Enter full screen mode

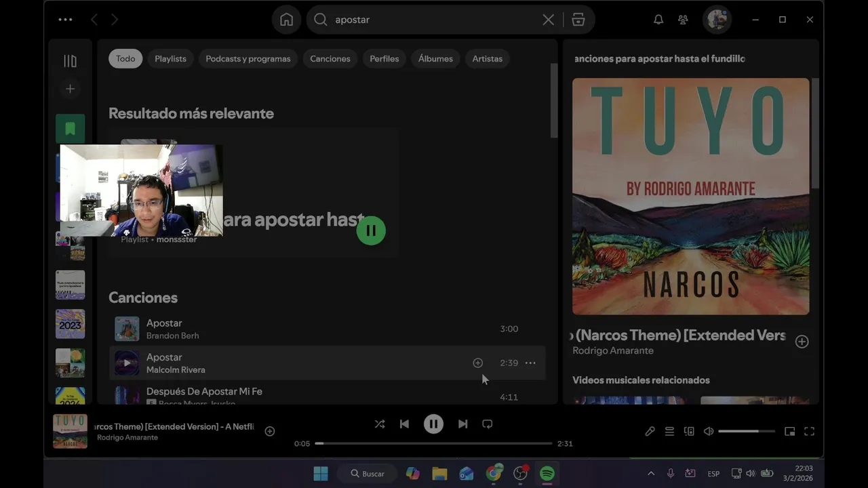tap(809, 431)
